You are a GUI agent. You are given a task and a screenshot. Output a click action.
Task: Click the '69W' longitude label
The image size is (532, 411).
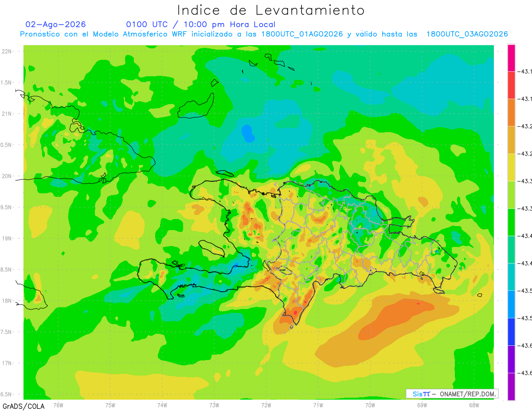[422, 405]
